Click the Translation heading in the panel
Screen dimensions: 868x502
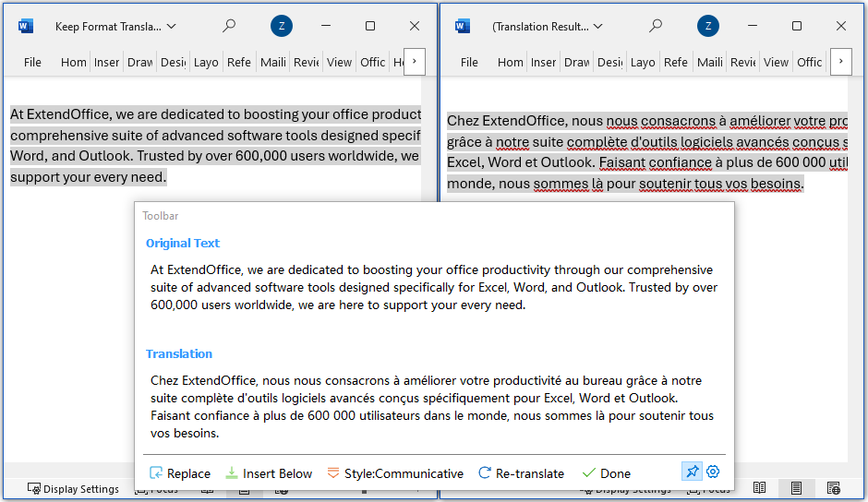pyautogui.click(x=179, y=353)
